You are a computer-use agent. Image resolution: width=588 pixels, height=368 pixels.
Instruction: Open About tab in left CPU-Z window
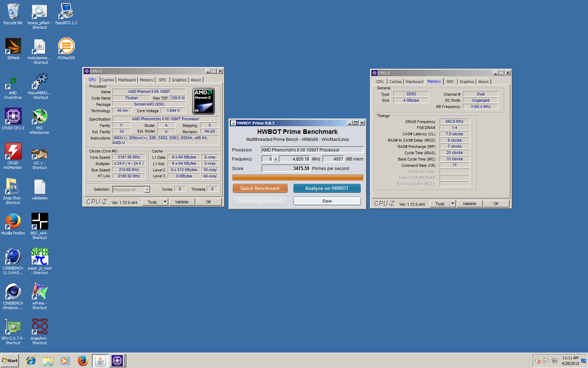tap(196, 80)
